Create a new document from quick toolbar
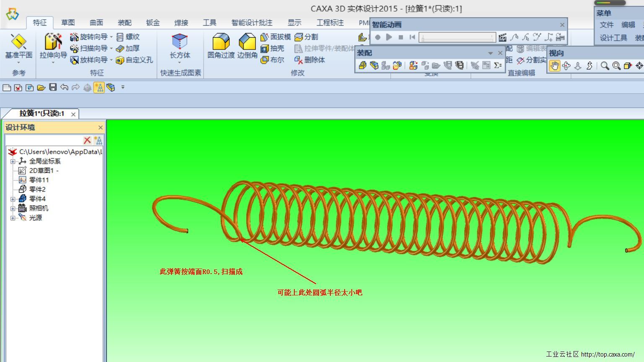644x362 pixels. click(7, 87)
